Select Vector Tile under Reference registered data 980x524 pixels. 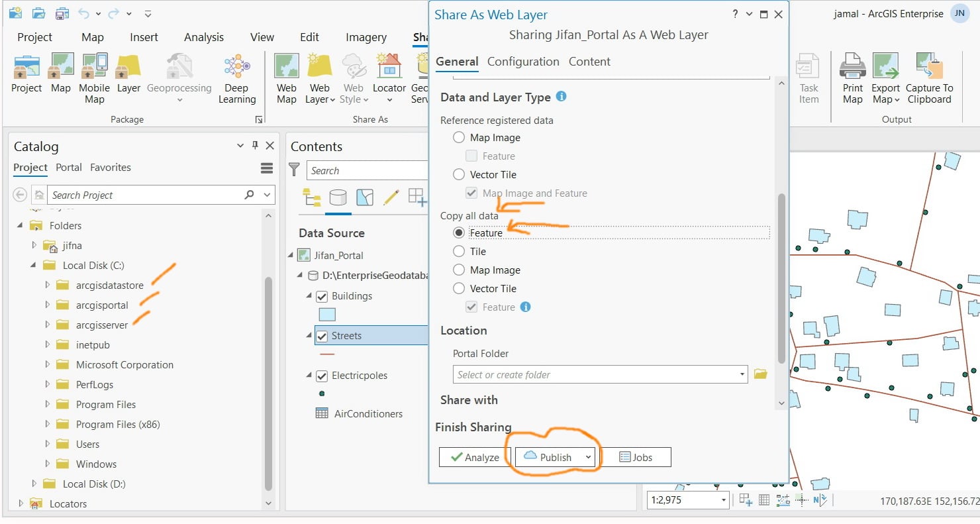click(x=459, y=175)
